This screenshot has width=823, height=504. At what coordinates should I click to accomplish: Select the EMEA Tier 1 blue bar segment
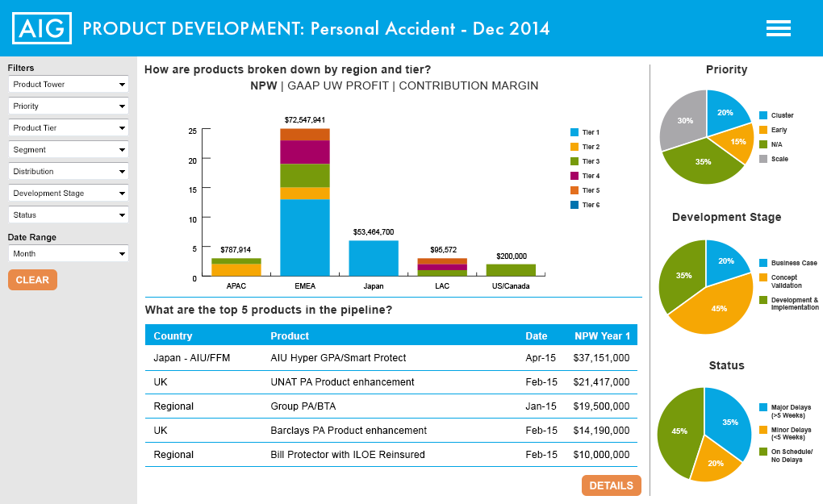point(305,238)
